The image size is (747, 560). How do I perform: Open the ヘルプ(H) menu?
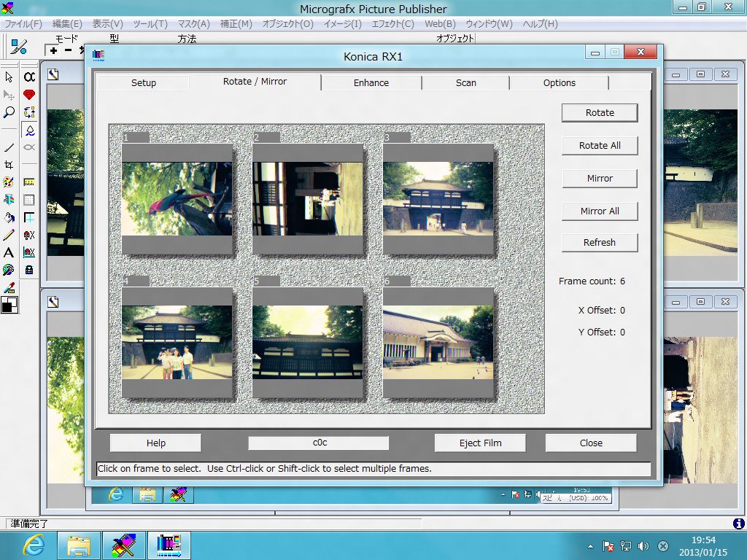(x=540, y=24)
